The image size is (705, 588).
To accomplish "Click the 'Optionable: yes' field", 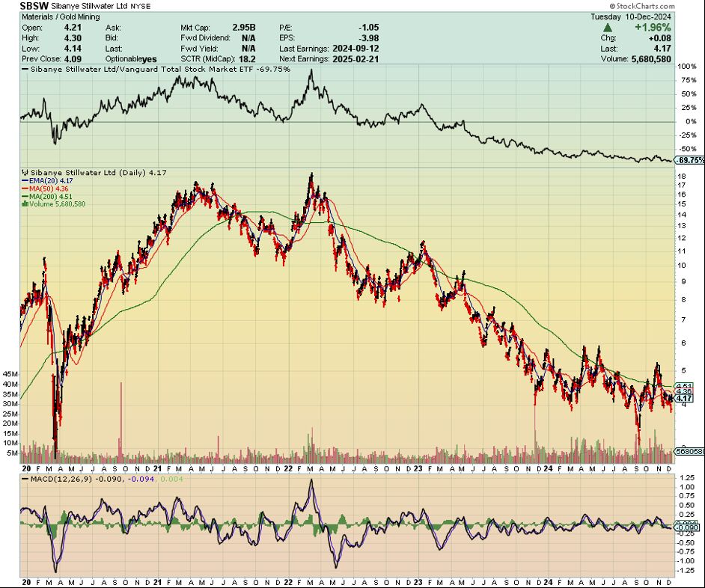I will click(x=131, y=59).
